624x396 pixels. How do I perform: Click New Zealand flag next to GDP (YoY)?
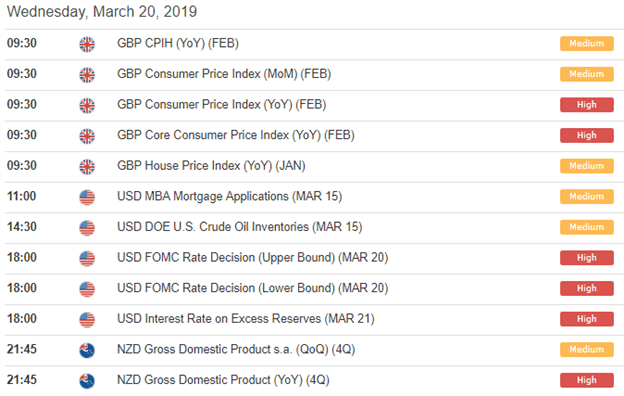[x=87, y=381]
